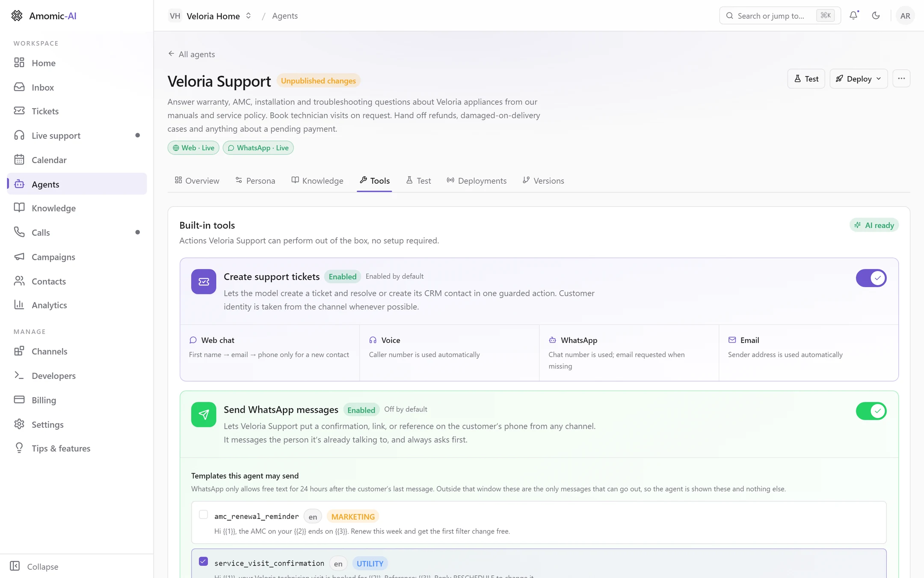The height and width of the screenshot is (578, 924).
Task: Switch to the Deployments tab
Action: click(477, 181)
